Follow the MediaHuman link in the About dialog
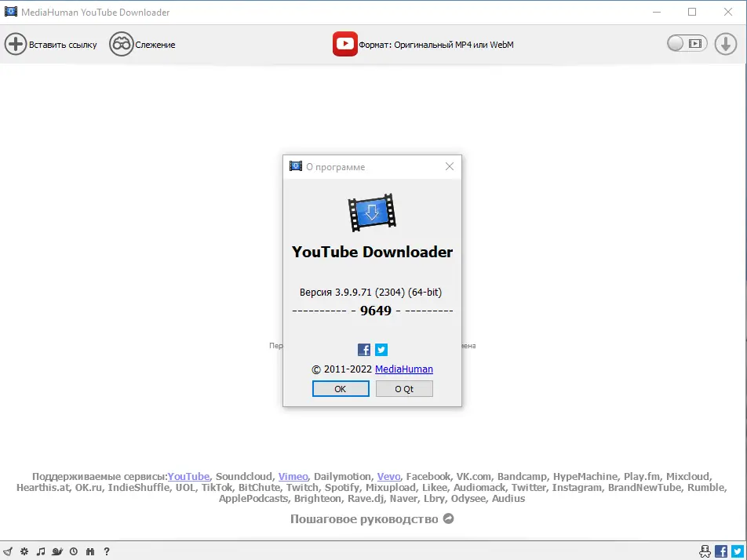The image size is (747, 560). pyautogui.click(x=404, y=369)
